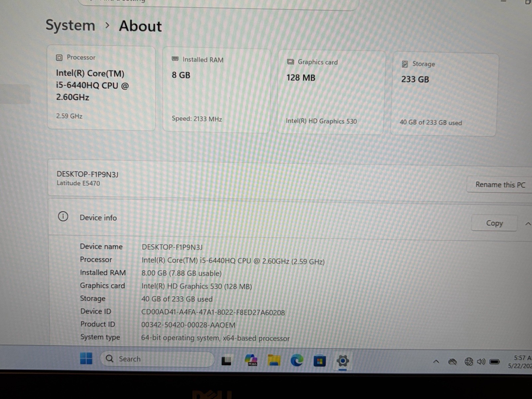Click the Processor card icon
532x399 pixels.
tap(59, 58)
